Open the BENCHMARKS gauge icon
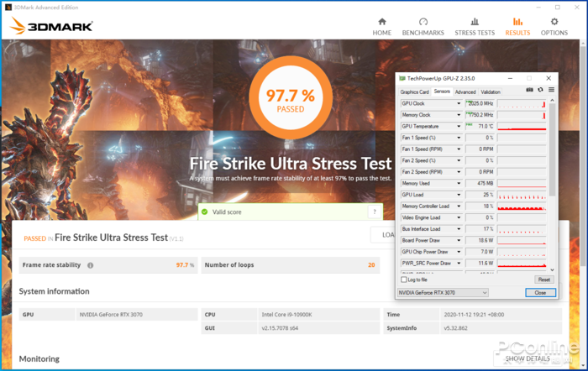 click(x=423, y=23)
